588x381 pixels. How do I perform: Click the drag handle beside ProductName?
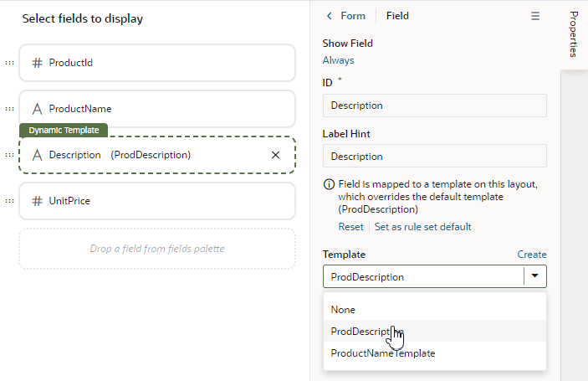[x=9, y=109]
